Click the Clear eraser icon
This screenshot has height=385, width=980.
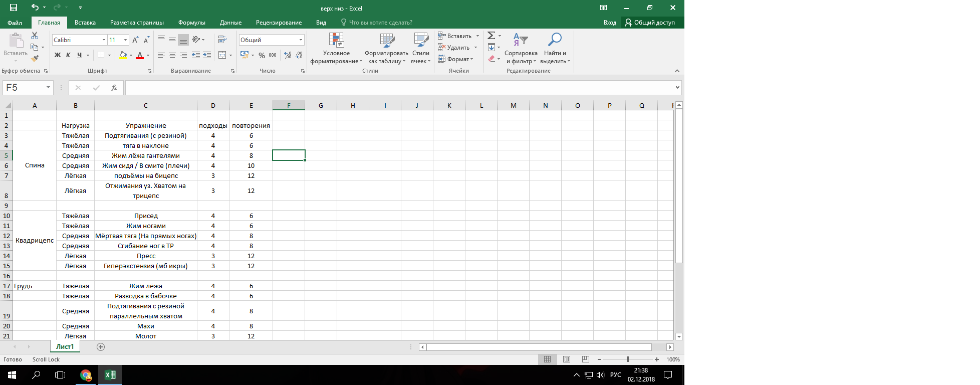(492, 59)
